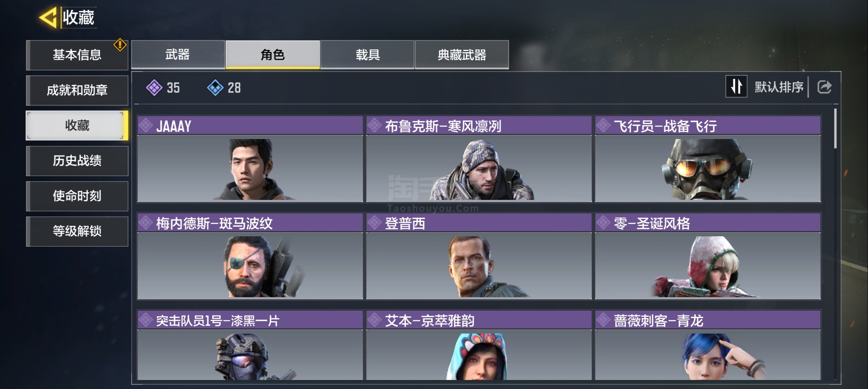This screenshot has height=389, width=868.
Task: Go back using the yellow arrow icon
Action: pos(48,17)
